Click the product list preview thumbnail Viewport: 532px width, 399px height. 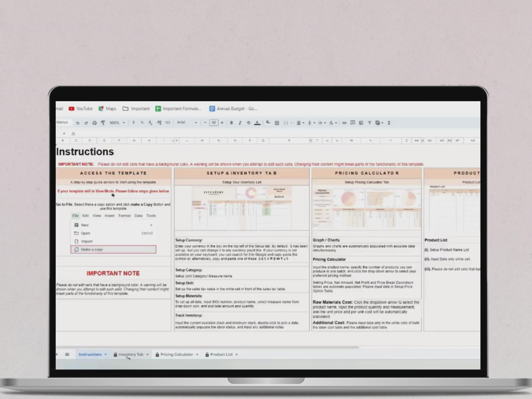(x=454, y=208)
